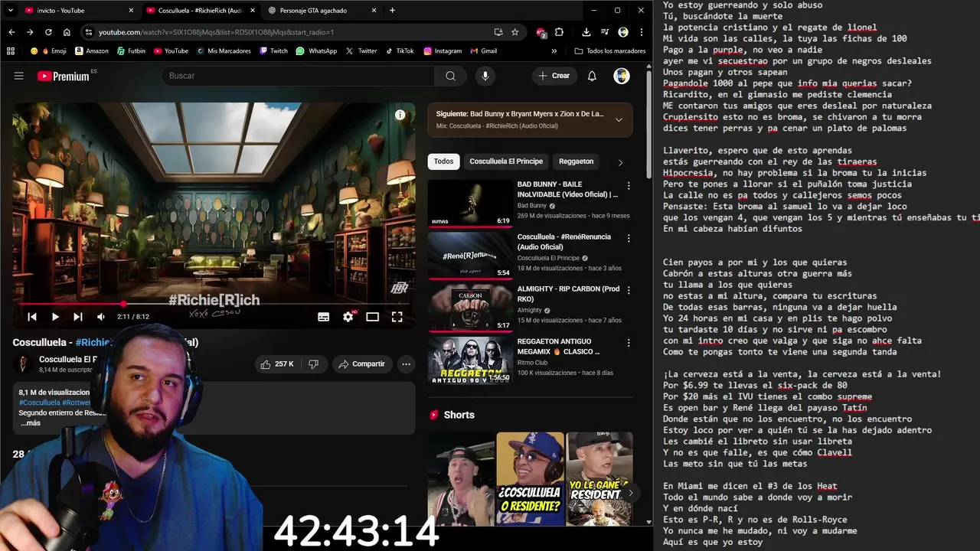Open options for BAD BUNNY BAILE INoLVIDABLE video
This screenshot has width=980, height=551.
[629, 186]
